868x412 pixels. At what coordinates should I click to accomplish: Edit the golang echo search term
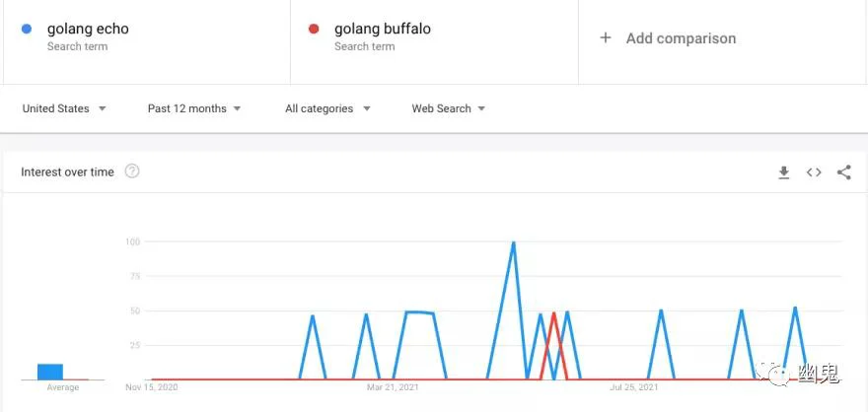pyautogui.click(x=88, y=29)
